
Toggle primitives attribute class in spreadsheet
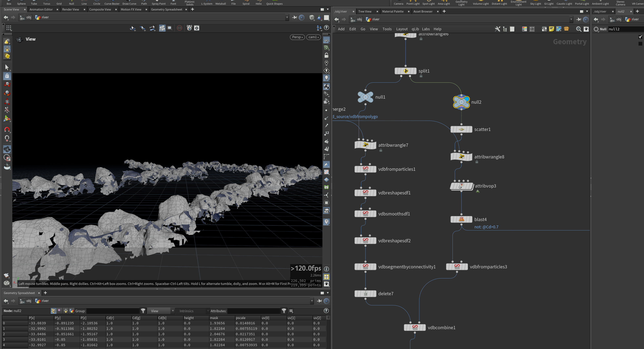point(65,311)
